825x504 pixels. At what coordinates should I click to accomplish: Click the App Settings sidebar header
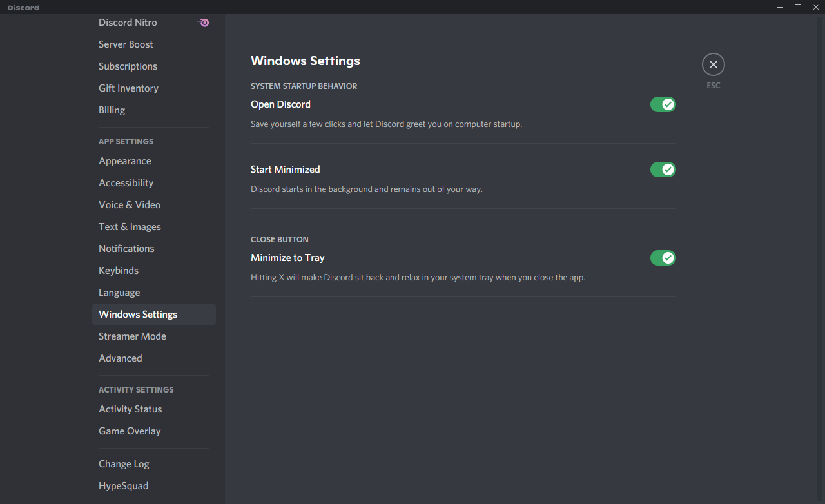126,142
